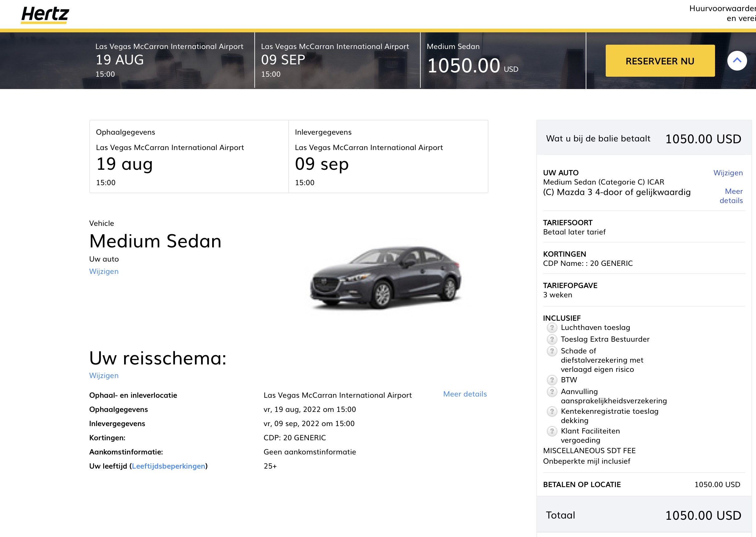Click Wijzigen link under Uw reisschema
Viewport: 756px width, 537px height.
pos(104,375)
